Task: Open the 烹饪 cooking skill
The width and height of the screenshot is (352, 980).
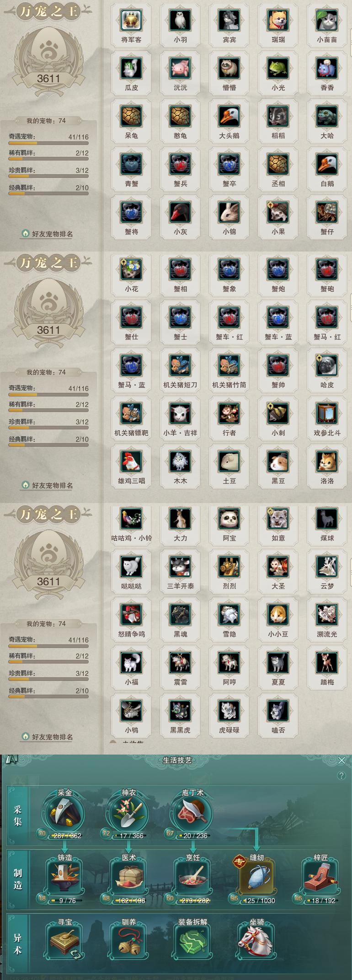Action: [192, 878]
